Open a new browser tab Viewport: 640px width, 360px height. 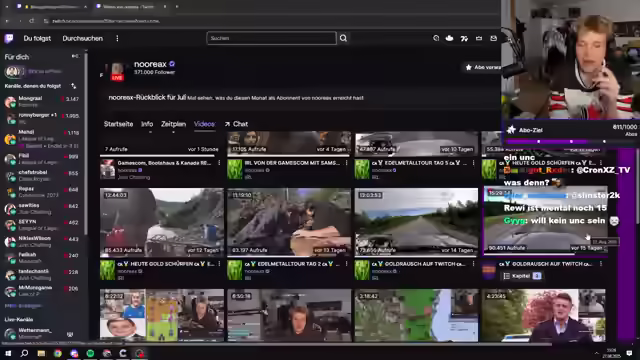tap(177, 7)
